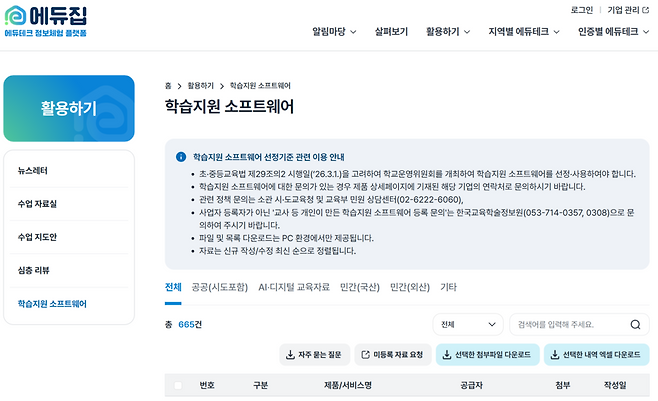658x401 pixels.
Task: Click the 번호 column header
Action: pos(207,385)
